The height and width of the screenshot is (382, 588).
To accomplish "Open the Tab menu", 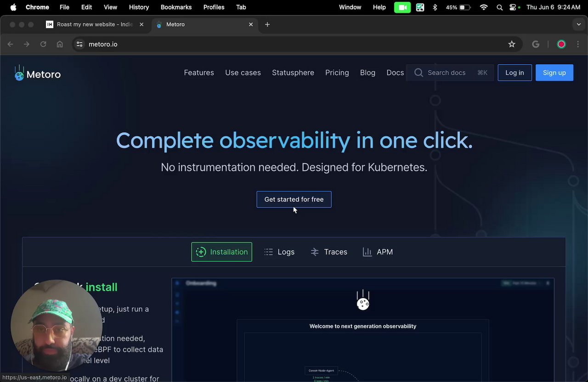I will click(241, 7).
